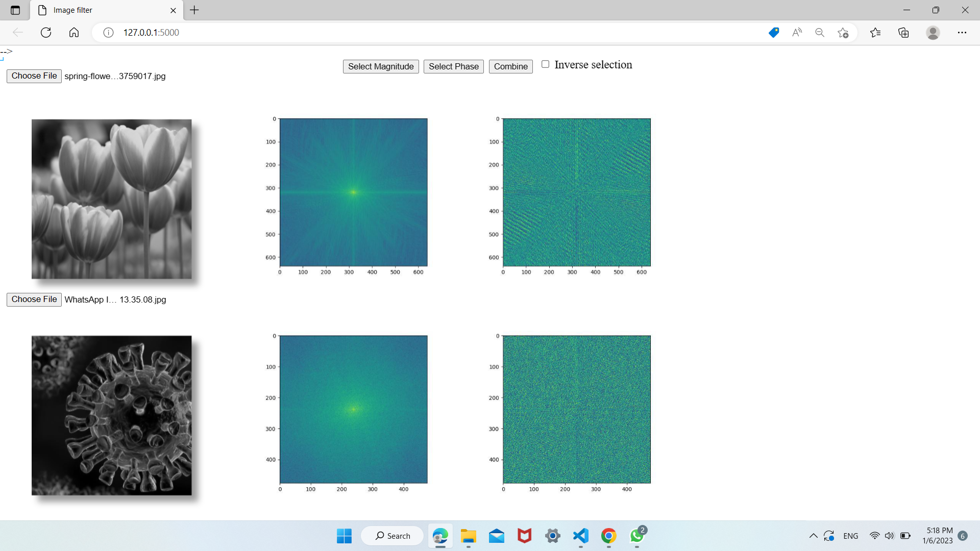Click the site information icon in address bar
The height and width of the screenshot is (551, 980).
(x=108, y=32)
